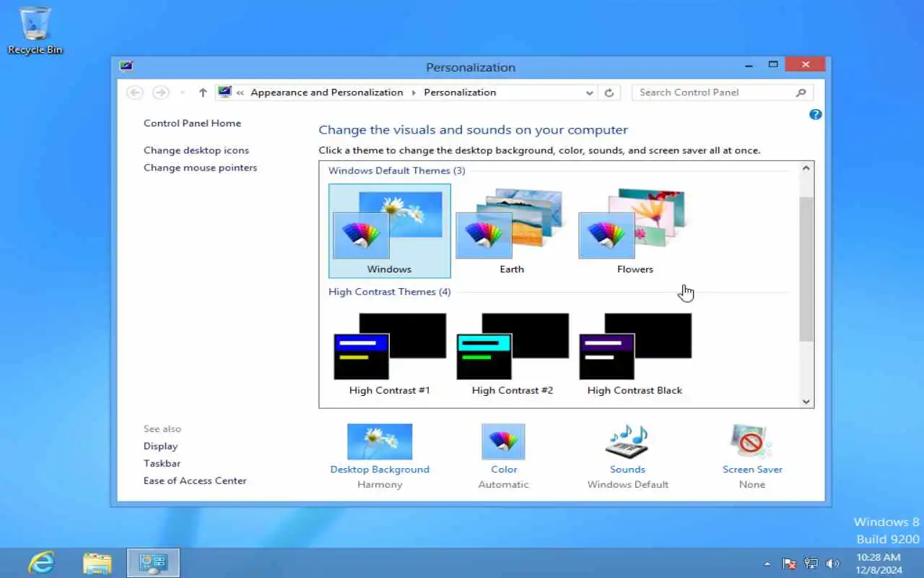Open the Color settings icon

pyautogui.click(x=503, y=442)
